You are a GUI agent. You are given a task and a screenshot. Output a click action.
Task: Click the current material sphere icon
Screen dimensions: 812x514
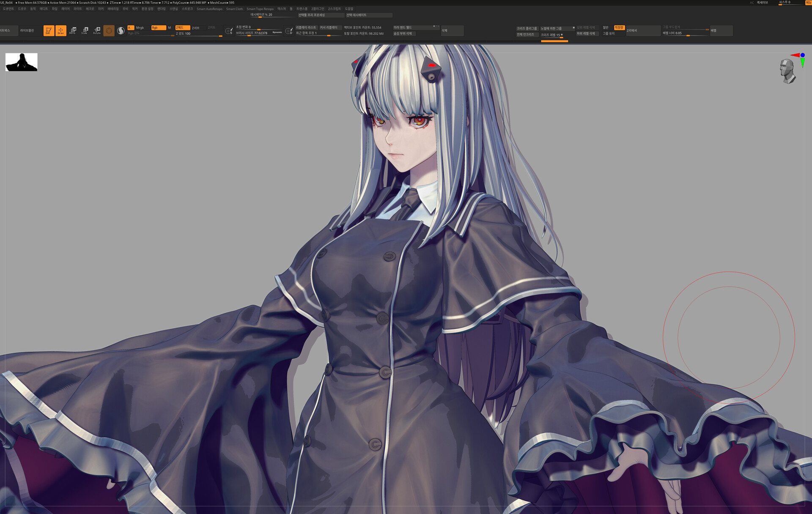tap(109, 30)
